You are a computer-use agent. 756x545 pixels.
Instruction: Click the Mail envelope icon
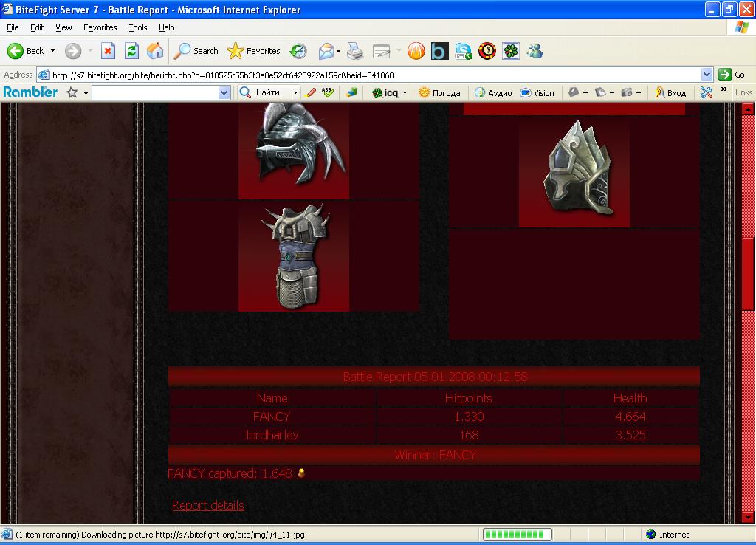coord(326,51)
